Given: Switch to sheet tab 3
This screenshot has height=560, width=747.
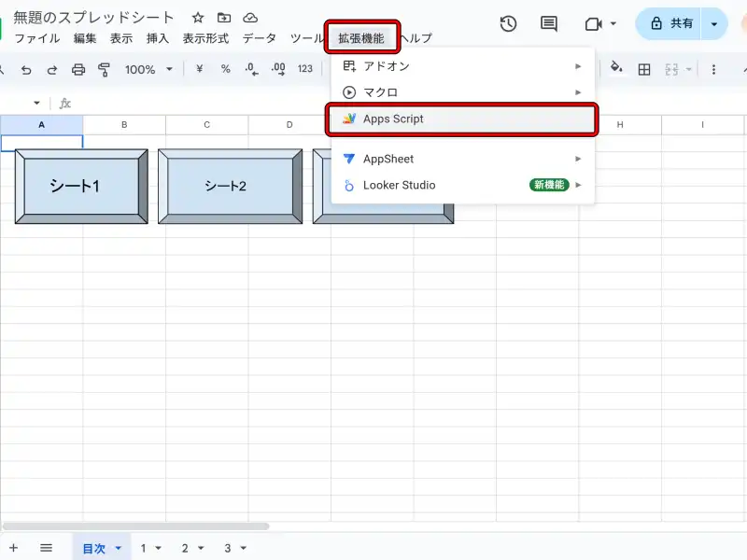Looking at the screenshot, I should [x=228, y=549].
